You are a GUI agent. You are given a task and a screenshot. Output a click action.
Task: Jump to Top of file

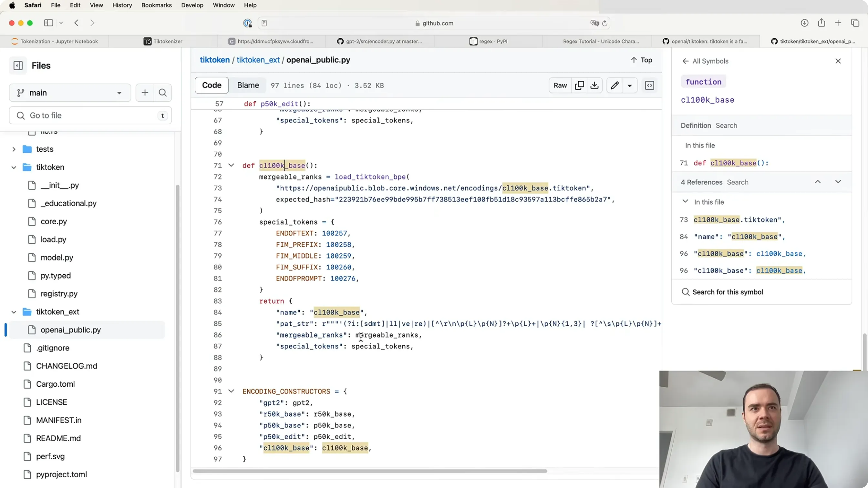641,60
